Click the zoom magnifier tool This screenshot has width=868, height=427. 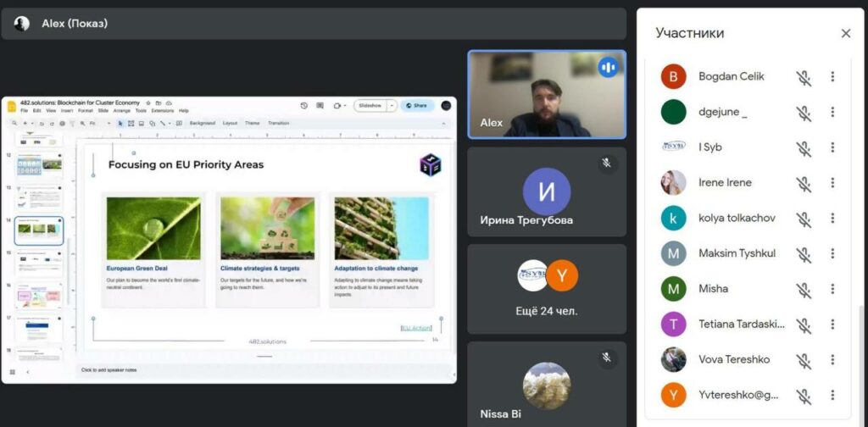tap(82, 124)
